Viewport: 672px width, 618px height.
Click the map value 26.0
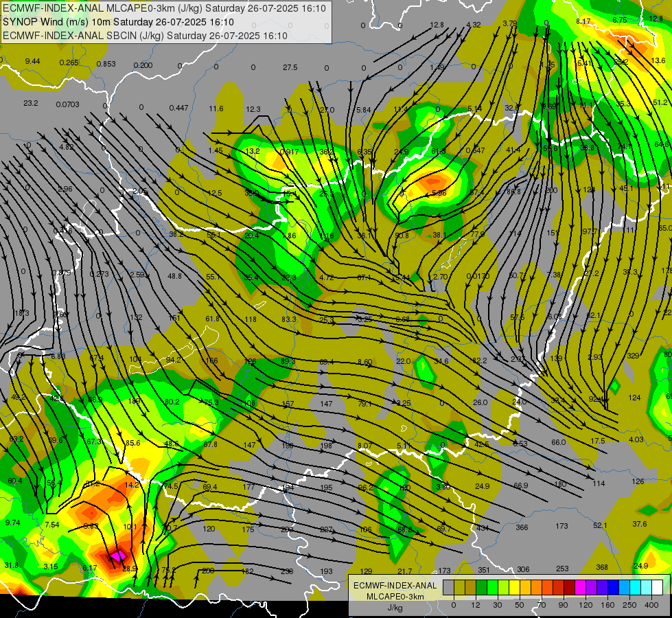[x=480, y=402]
